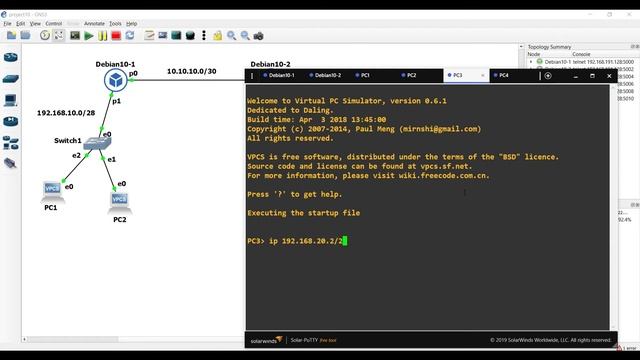This screenshot has width=640, height=360.
Task: Select the PC2 VPCS node on the canvas
Action: tap(120, 203)
